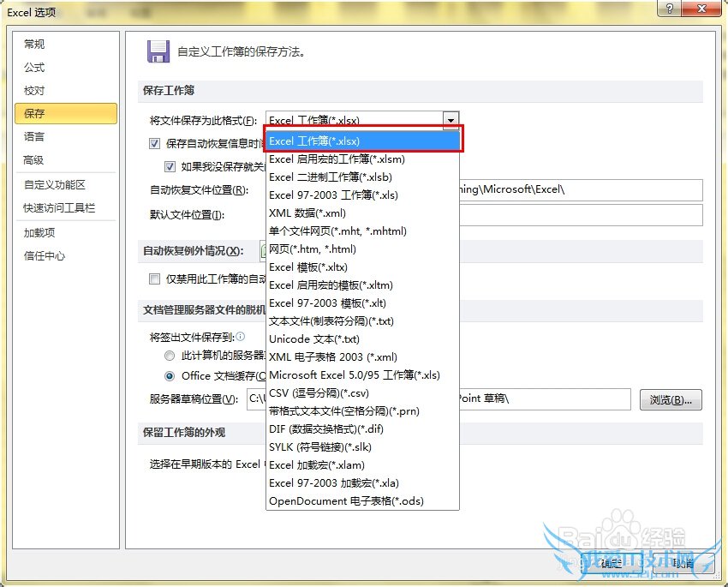The image size is (728, 587).
Task: Choose Excel 启用宏的模板(*.xltm) option
Action: coord(362,285)
